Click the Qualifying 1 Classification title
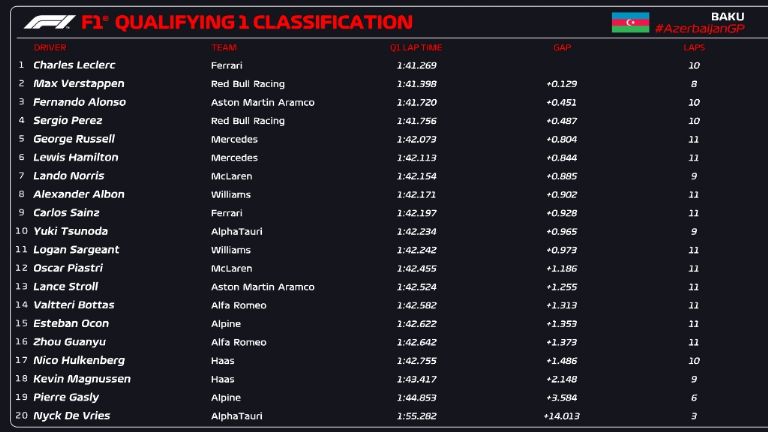Image resolution: width=768 pixels, height=432 pixels. [x=247, y=22]
